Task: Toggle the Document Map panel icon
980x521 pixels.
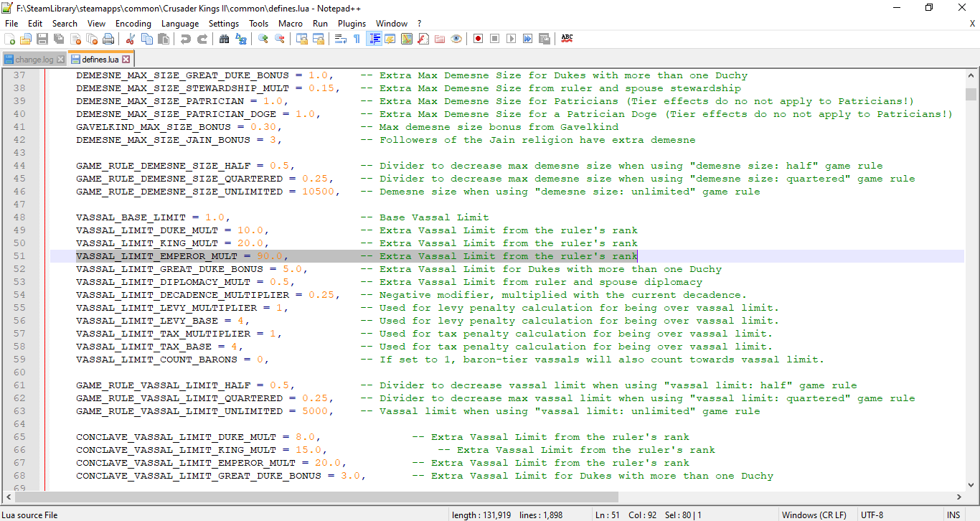Action: 407,39
